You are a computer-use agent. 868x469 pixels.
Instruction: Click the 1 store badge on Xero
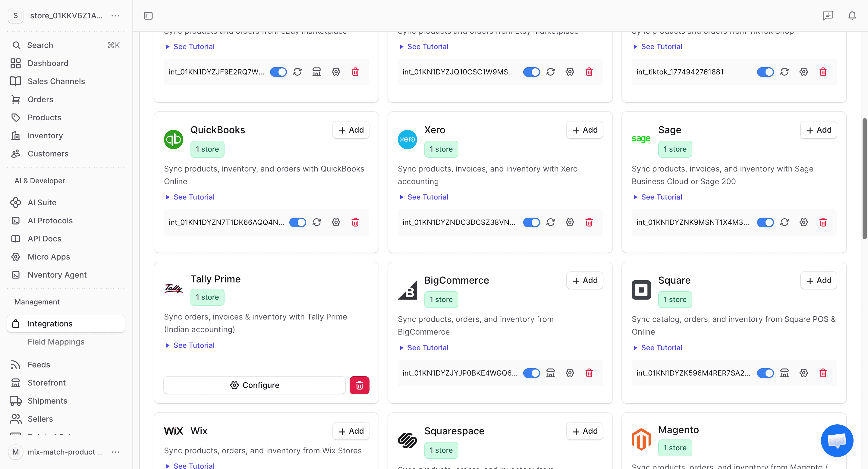pyautogui.click(x=441, y=149)
